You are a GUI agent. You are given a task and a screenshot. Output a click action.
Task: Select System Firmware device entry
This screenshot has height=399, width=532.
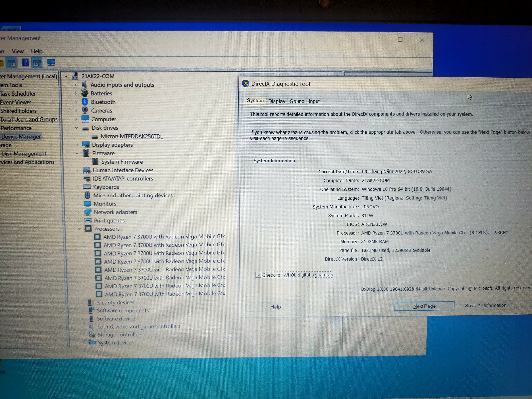coord(122,162)
